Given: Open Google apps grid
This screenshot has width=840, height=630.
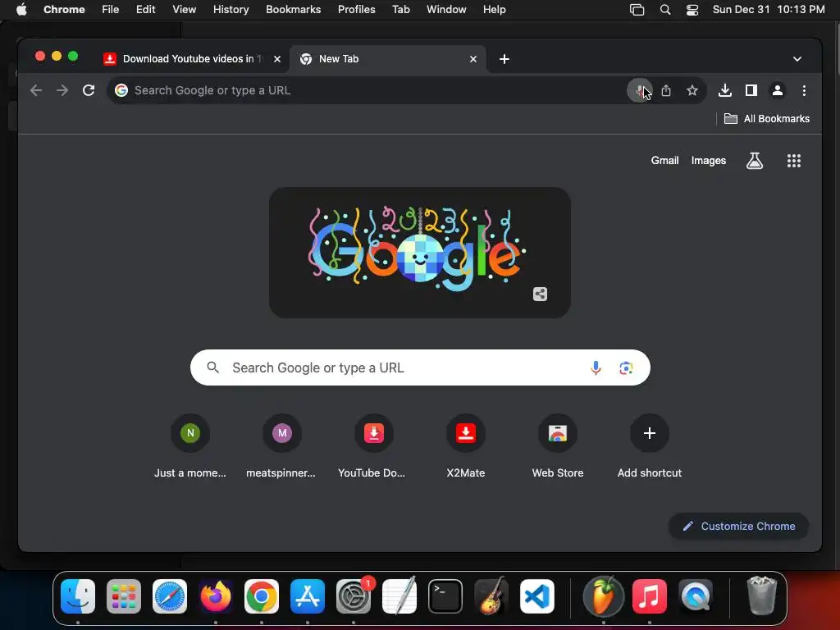Looking at the screenshot, I should 793,161.
